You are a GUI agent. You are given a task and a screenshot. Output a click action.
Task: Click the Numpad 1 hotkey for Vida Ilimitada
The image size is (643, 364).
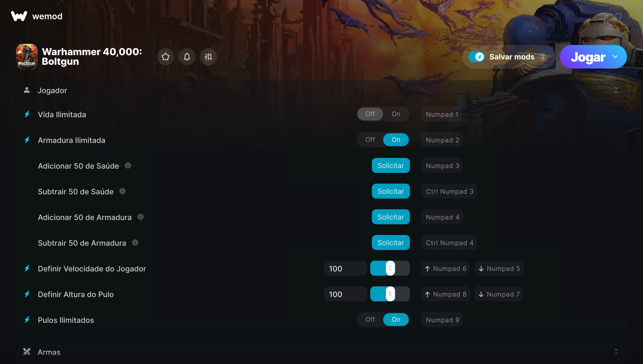[x=442, y=114]
